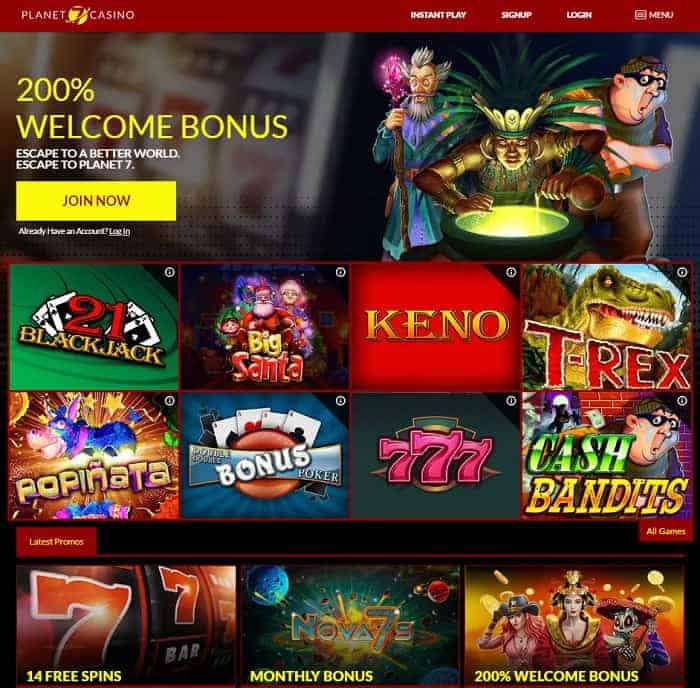Open Instant Play in top navigation
The image size is (700, 688).
pyautogui.click(x=438, y=15)
